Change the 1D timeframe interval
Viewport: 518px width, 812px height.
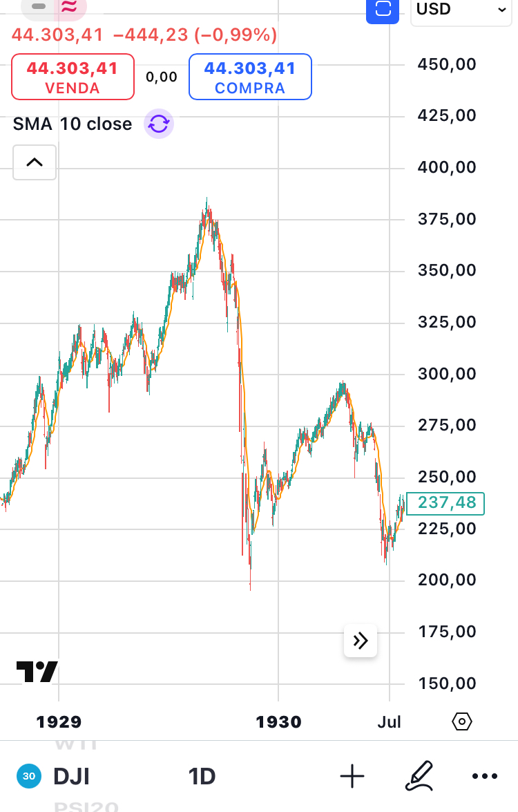(x=202, y=777)
